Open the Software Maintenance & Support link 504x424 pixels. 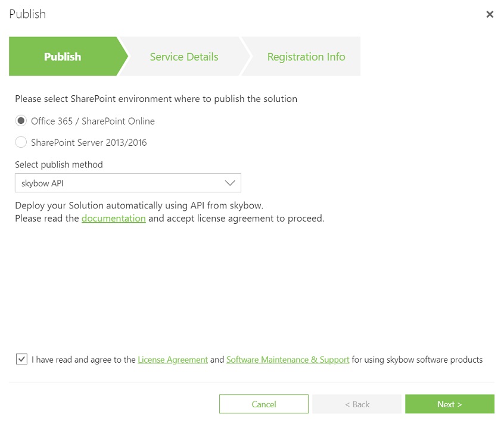(x=288, y=359)
